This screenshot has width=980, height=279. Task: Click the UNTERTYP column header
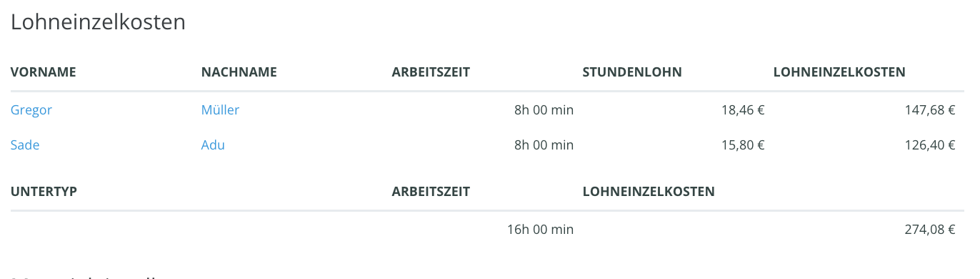coord(44,192)
